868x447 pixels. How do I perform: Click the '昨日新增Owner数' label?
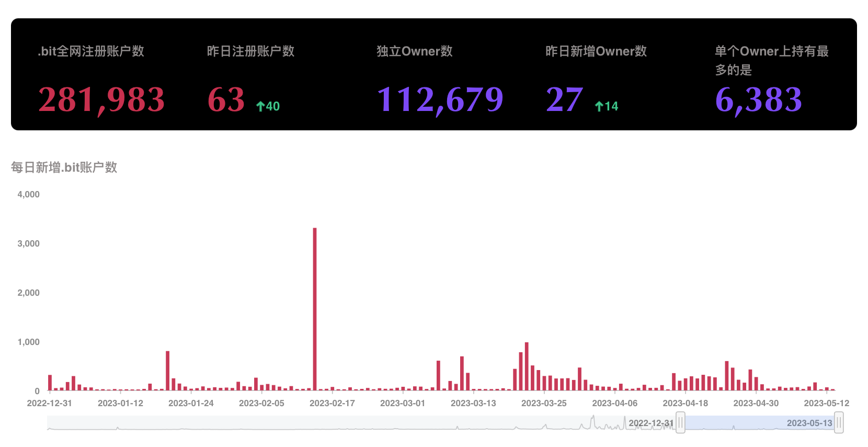point(596,51)
